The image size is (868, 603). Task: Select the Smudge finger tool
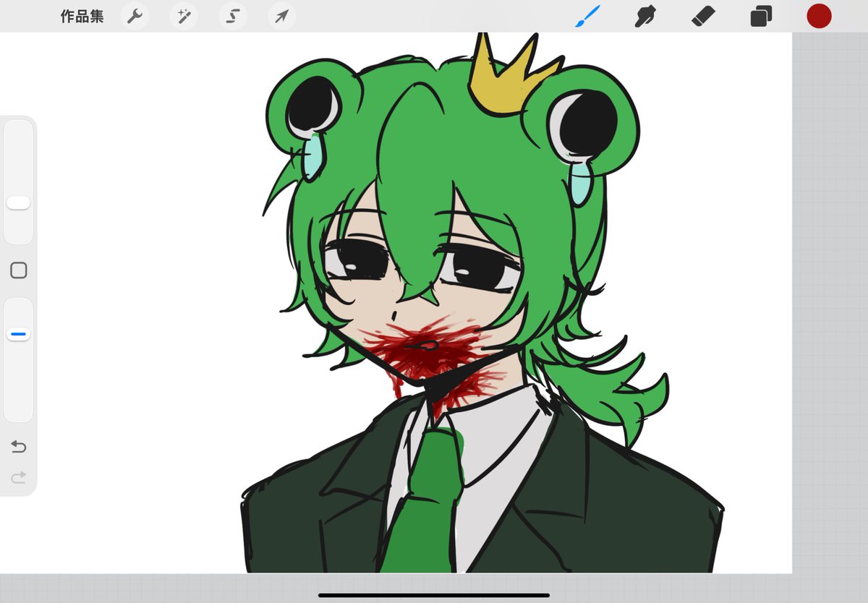[x=644, y=16]
